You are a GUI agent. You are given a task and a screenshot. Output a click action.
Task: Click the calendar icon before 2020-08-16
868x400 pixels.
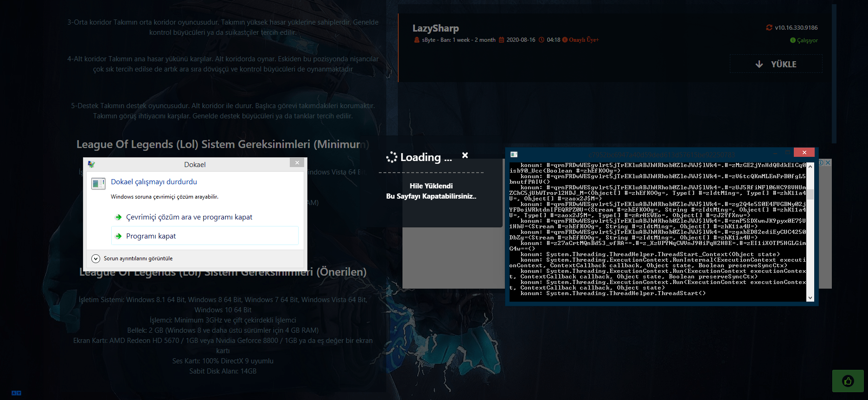tap(501, 40)
